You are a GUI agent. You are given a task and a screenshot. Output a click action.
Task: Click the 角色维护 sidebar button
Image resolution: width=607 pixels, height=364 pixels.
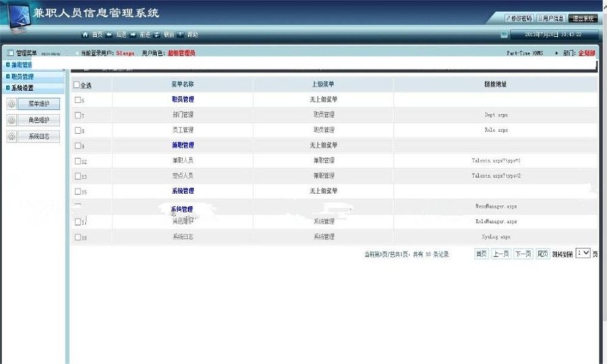pos(38,120)
